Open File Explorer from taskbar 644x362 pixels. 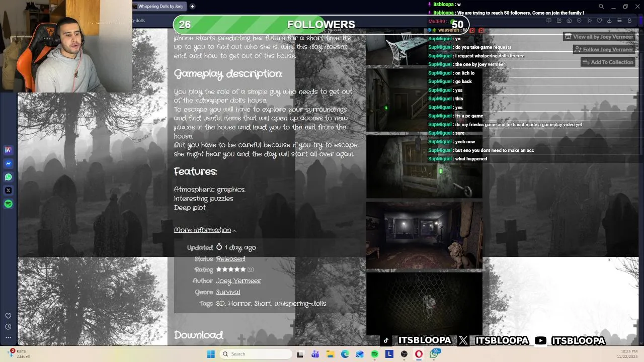(x=330, y=354)
